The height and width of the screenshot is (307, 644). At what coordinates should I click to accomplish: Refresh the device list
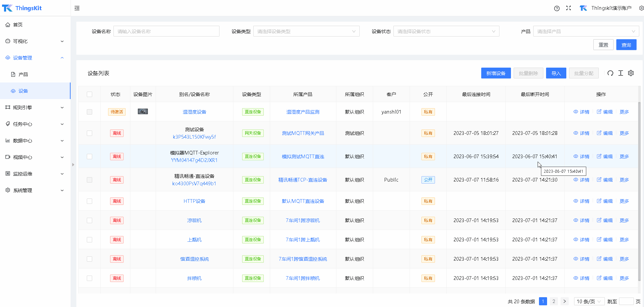610,73
